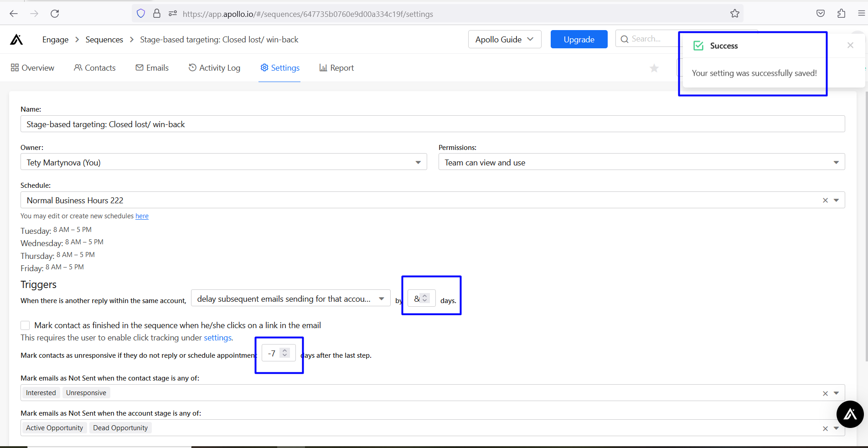Click the unresponsive days stepper showing -7
Image resolution: width=868 pixels, height=448 pixels.
pos(279,353)
